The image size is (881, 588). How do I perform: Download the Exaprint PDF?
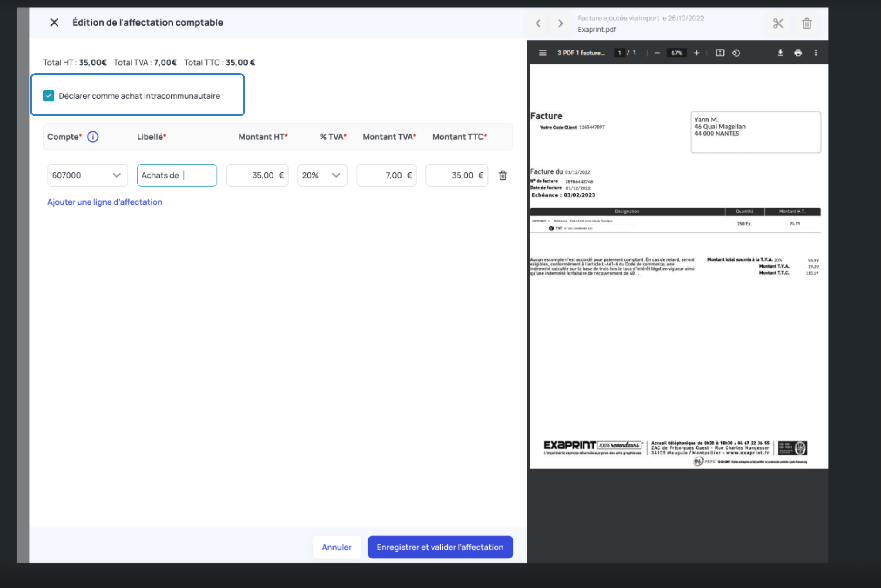coord(780,53)
